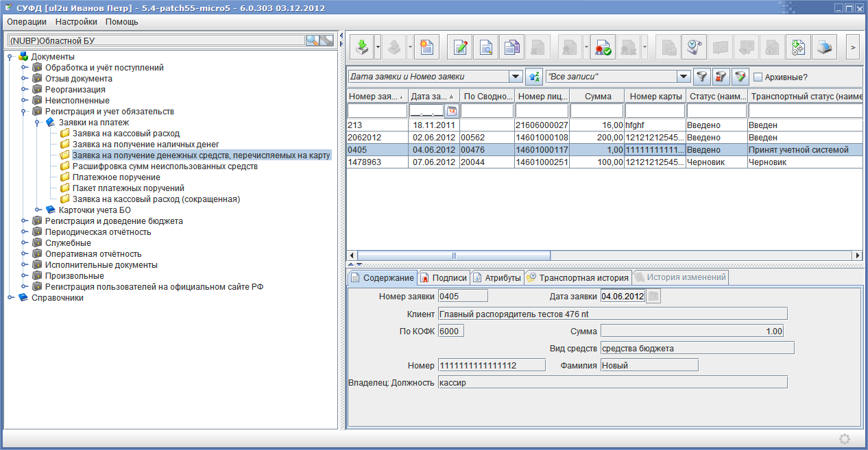The image size is (868, 450).
Task: Click the table scrollbar left arrow
Action: tap(352, 255)
